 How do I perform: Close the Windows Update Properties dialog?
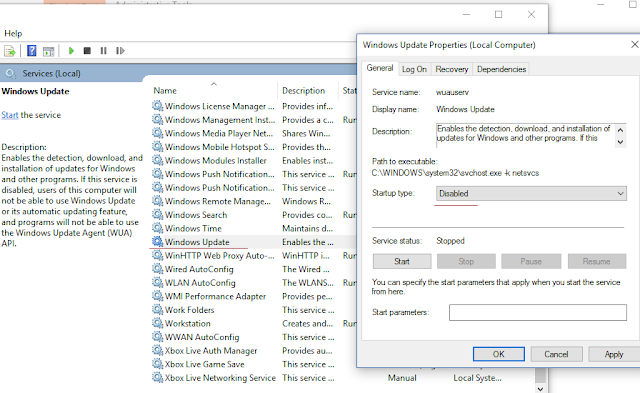pos(634,44)
